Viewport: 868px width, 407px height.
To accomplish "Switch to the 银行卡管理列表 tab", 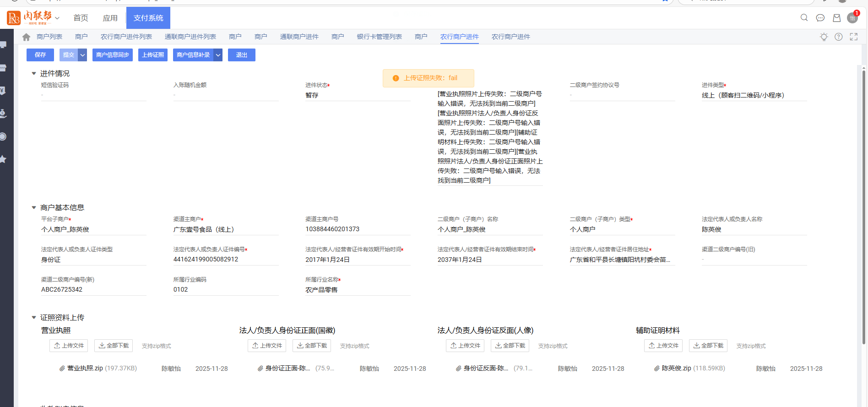I will pyautogui.click(x=379, y=37).
